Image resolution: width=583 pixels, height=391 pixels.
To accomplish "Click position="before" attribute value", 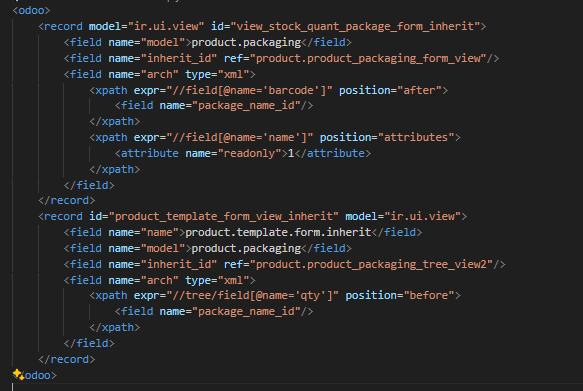I will coord(429,295).
